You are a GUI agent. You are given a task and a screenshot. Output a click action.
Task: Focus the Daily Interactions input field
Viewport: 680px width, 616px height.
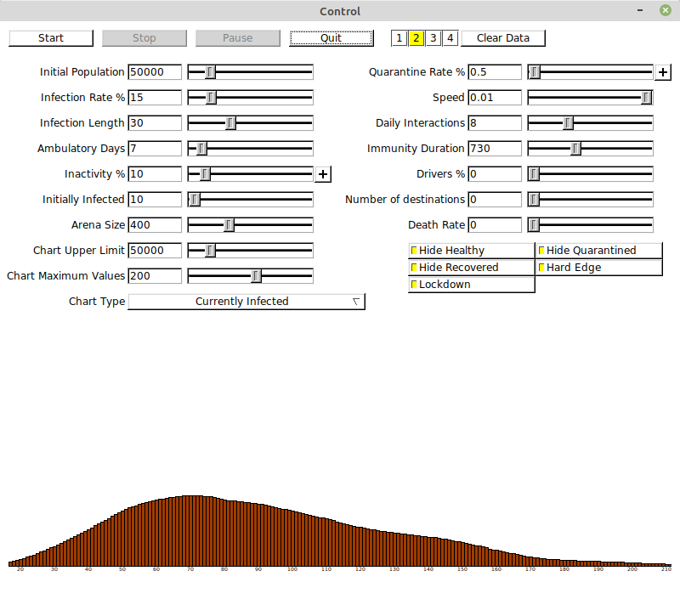coord(495,123)
